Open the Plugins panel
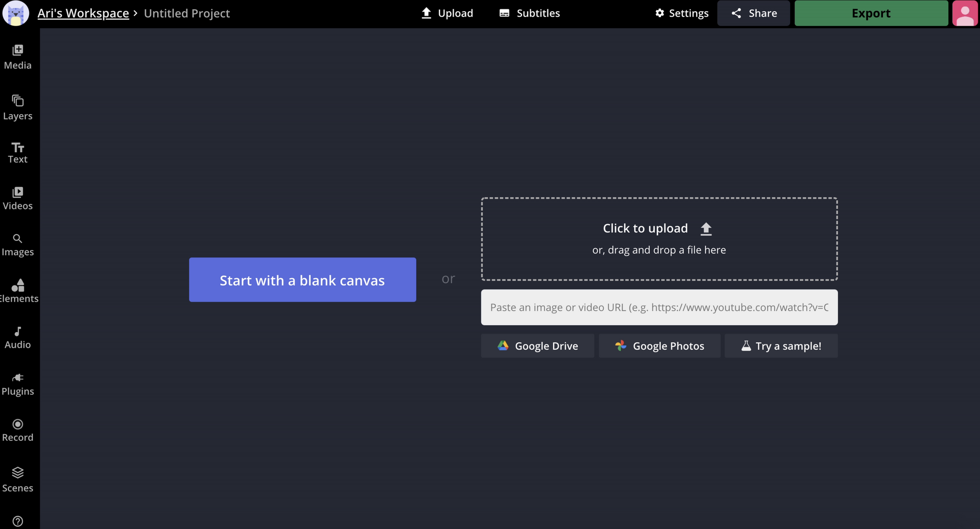980x529 pixels. (18, 384)
